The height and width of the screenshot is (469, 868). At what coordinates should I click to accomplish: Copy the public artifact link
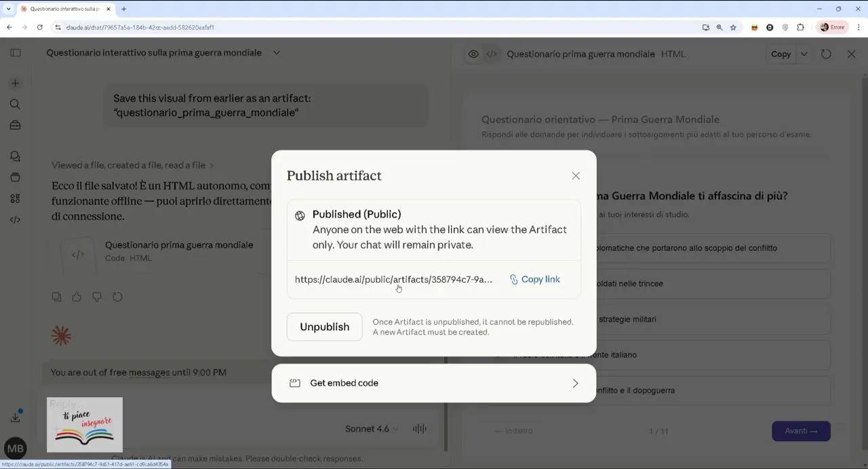pos(534,279)
